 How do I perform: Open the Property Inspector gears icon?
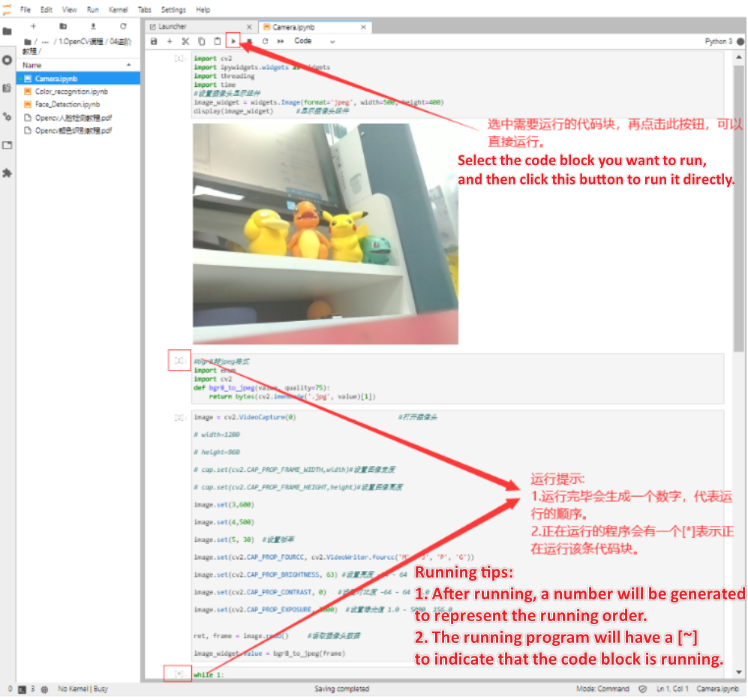pos(8,116)
